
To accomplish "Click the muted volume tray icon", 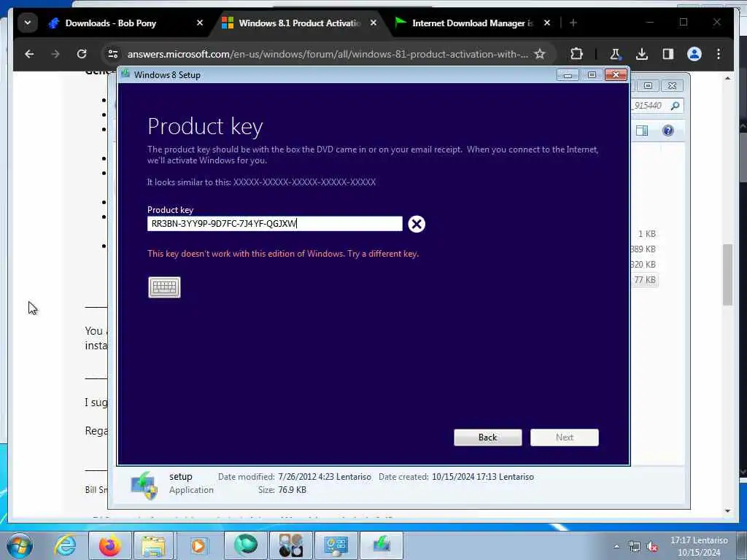I will pos(652,547).
